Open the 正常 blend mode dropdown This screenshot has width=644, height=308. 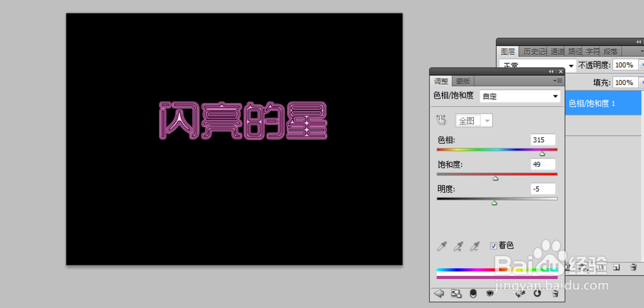pos(538,65)
